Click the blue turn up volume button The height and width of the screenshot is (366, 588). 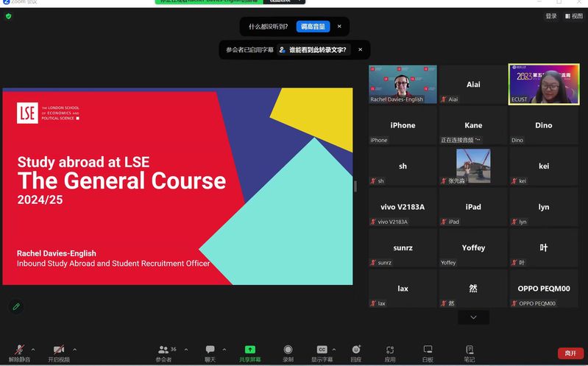pos(313,27)
